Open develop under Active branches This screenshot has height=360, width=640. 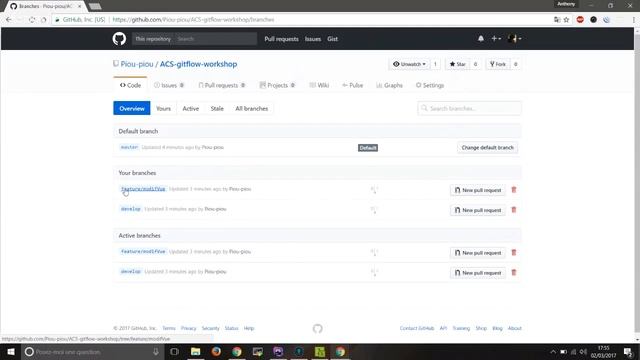click(x=131, y=271)
